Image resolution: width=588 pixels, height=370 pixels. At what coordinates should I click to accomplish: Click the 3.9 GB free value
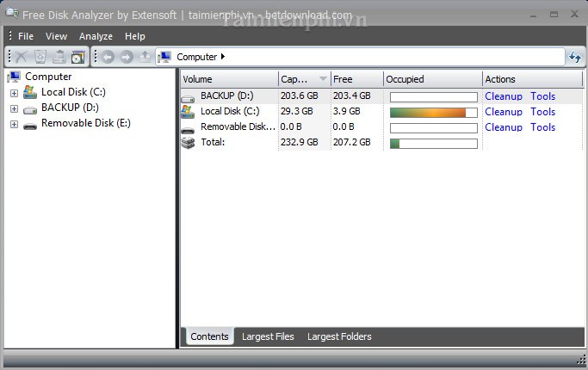(x=346, y=111)
